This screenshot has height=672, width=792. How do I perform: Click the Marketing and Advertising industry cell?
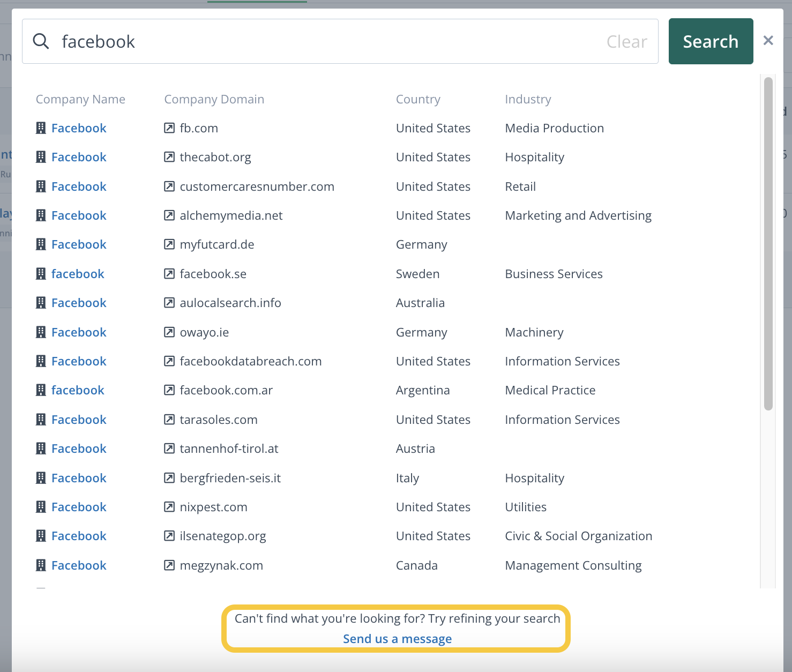point(578,215)
